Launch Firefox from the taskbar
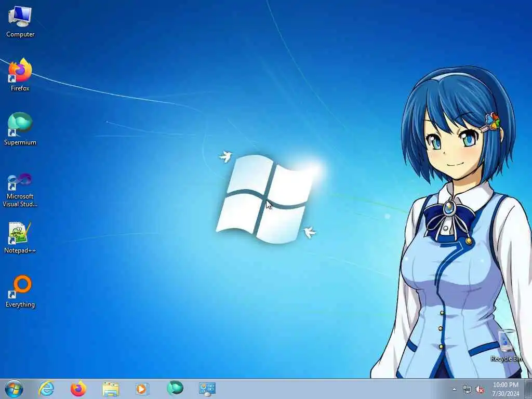 click(78, 389)
